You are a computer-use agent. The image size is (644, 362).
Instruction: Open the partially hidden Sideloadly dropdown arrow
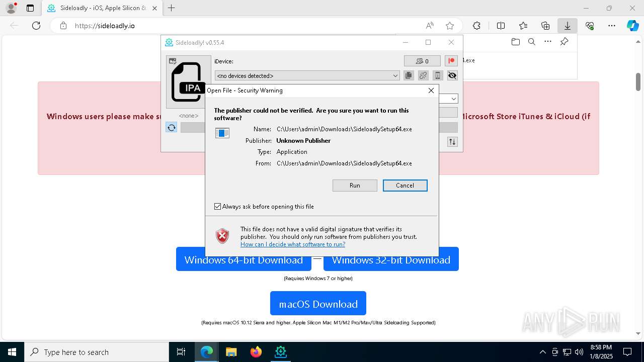pyautogui.click(x=454, y=99)
